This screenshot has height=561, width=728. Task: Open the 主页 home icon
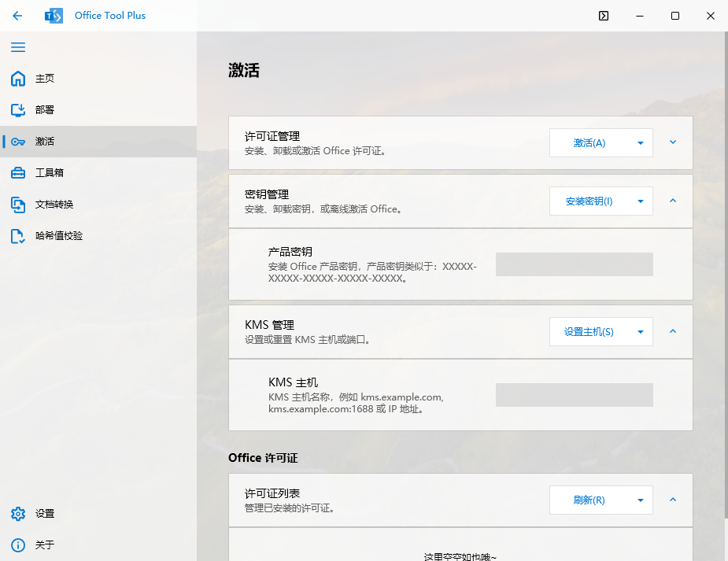coord(18,79)
